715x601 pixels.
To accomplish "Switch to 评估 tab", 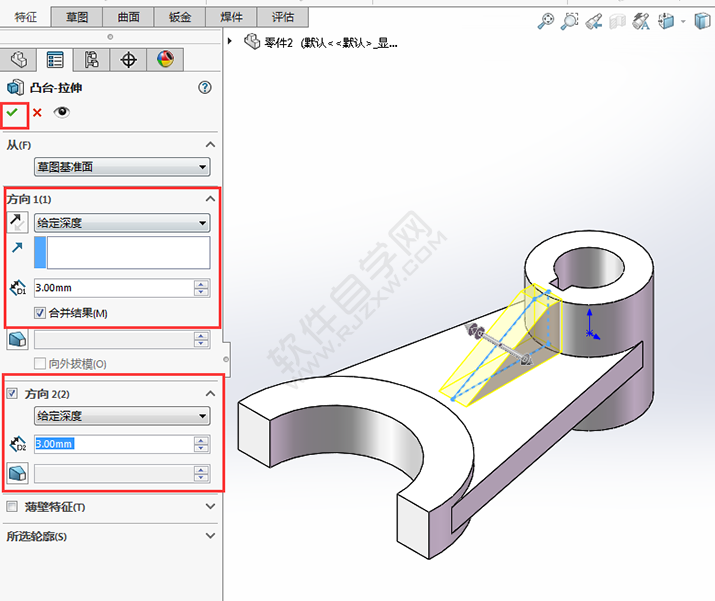I will pos(283,17).
